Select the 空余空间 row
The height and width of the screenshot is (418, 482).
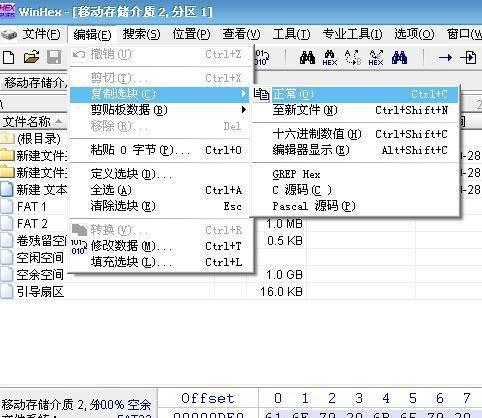pyautogui.click(x=33, y=274)
